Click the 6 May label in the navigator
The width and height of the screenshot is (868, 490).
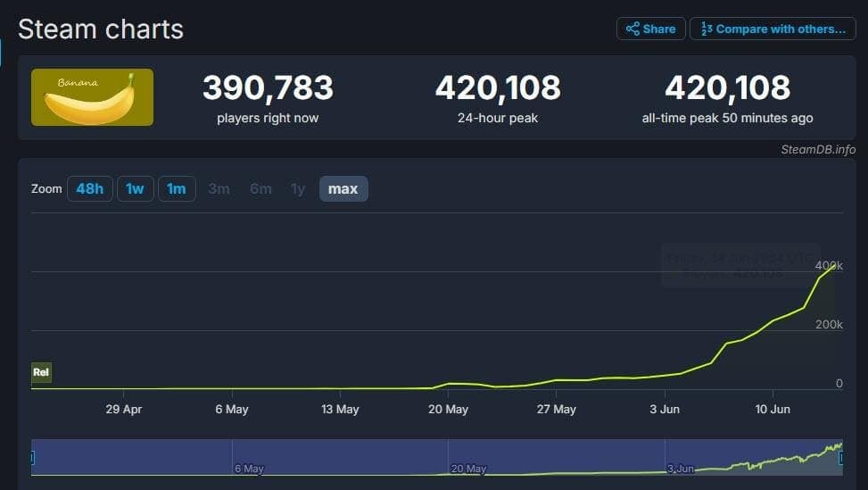pos(249,469)
